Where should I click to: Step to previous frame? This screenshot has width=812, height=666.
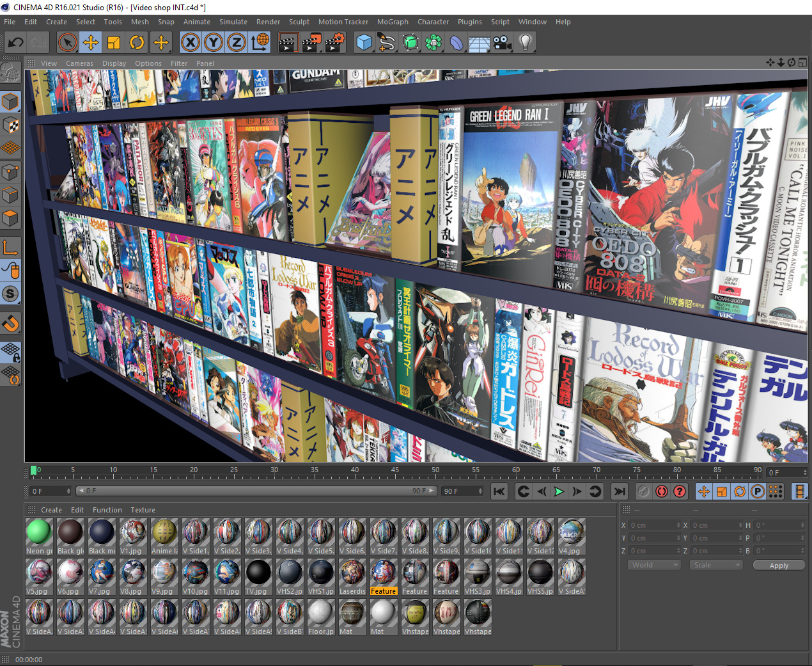coord(541,491)
